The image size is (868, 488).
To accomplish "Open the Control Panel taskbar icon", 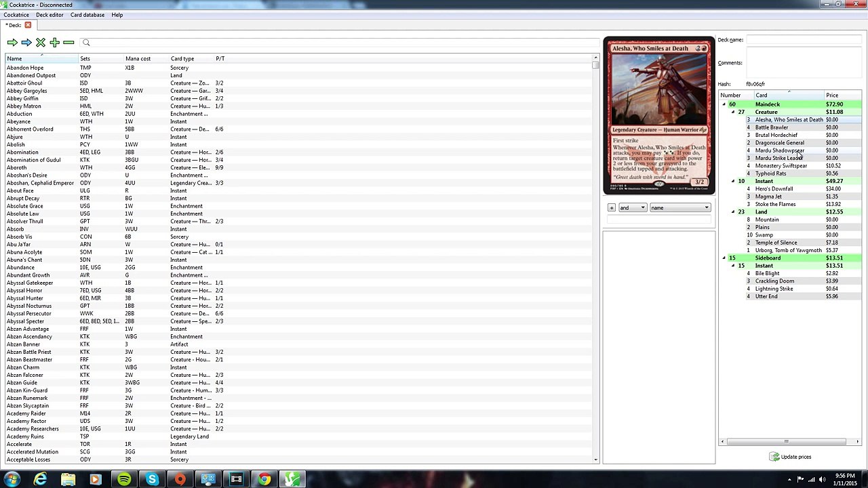I will (208, 480).
